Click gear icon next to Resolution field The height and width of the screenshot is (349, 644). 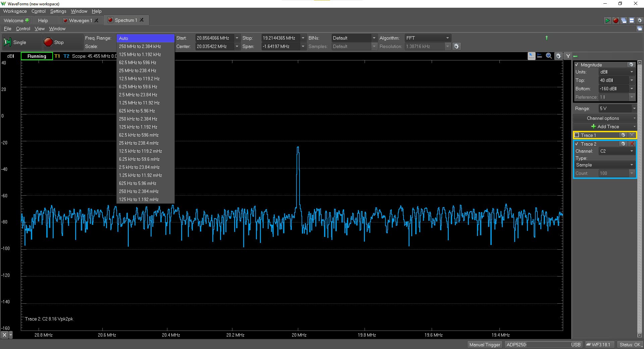[457, 46]
